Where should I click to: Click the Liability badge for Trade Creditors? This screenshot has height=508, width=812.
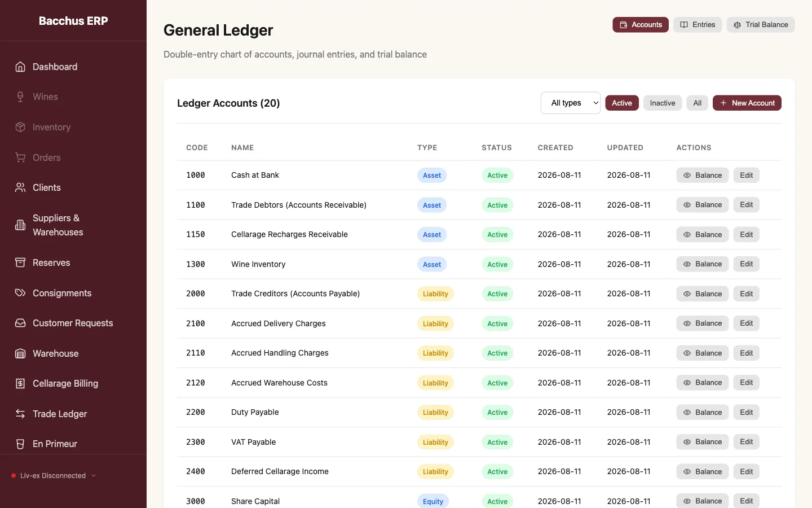[x=435, y=294]
